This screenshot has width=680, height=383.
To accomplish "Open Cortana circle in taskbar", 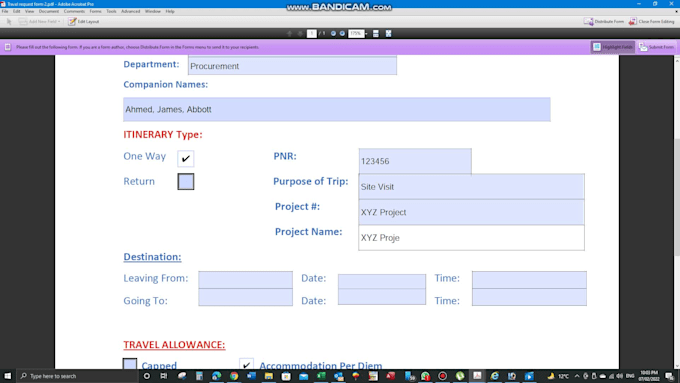I will coord(147,376).
